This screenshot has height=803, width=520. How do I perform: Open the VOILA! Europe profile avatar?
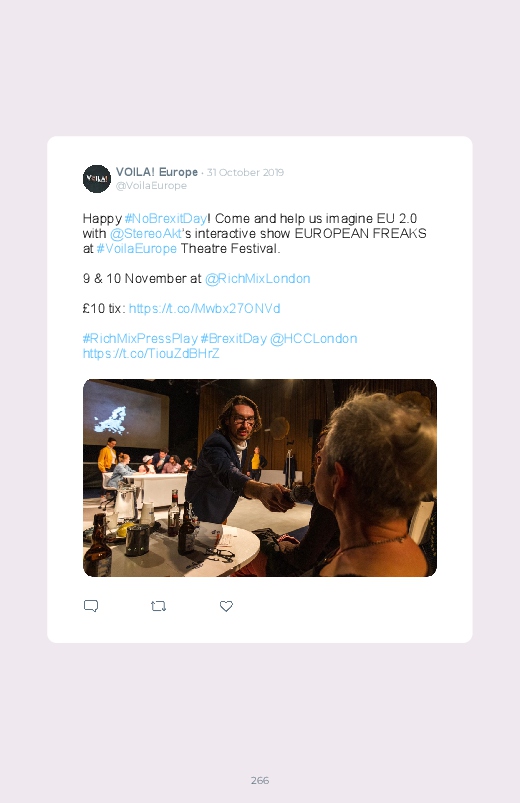97,179
